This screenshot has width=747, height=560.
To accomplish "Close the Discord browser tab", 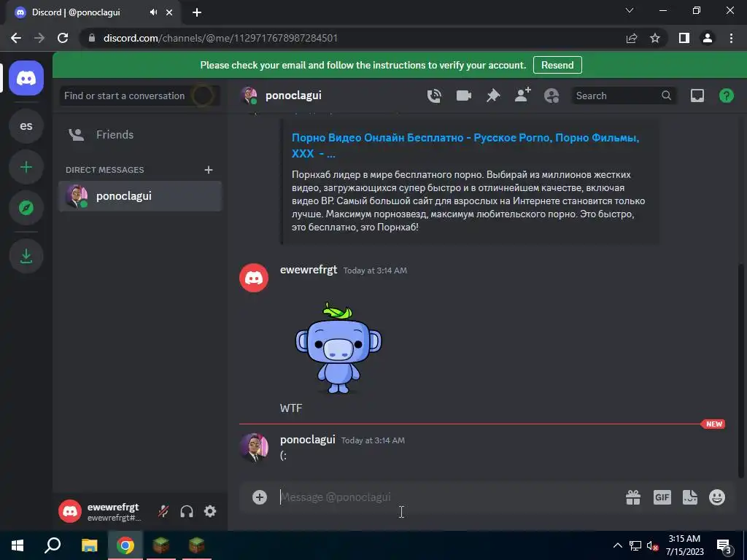I will click(x=169, y=12).
